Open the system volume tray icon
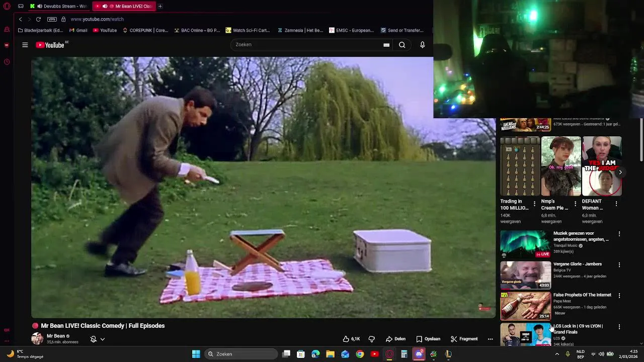 [601, 354]
